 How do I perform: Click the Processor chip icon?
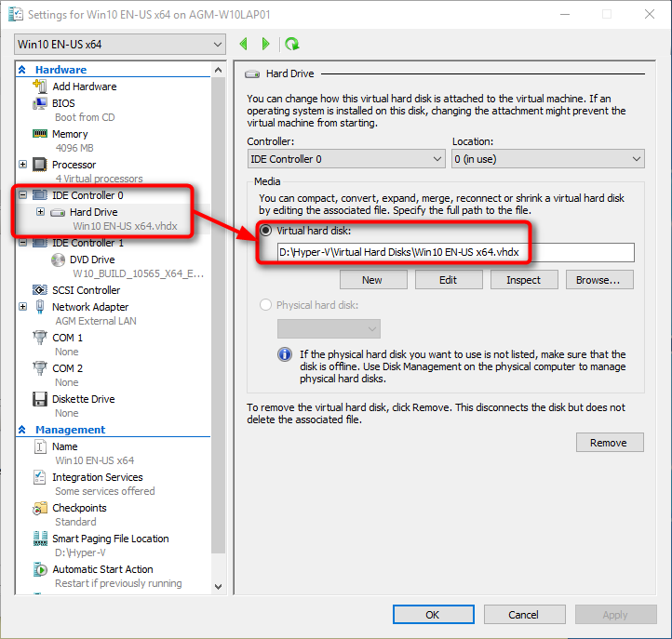point(40,165)
